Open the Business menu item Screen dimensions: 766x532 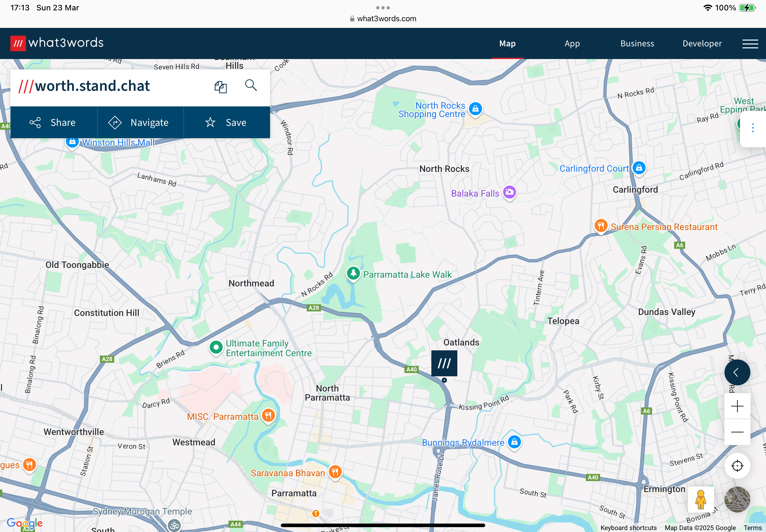pos(637,44)
